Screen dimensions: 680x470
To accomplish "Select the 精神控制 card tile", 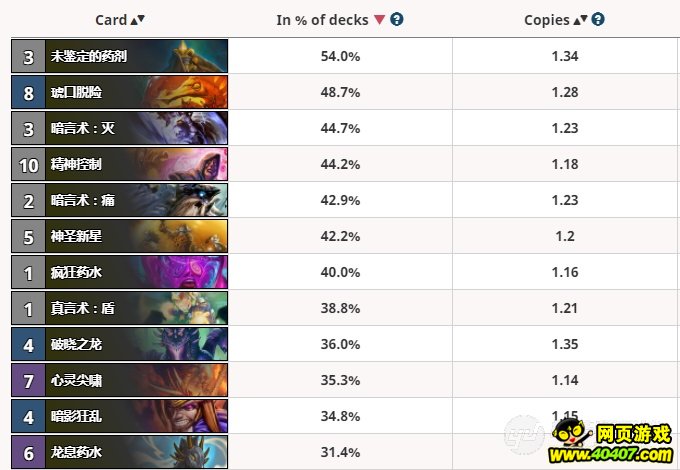I will [x=119, y=164].
